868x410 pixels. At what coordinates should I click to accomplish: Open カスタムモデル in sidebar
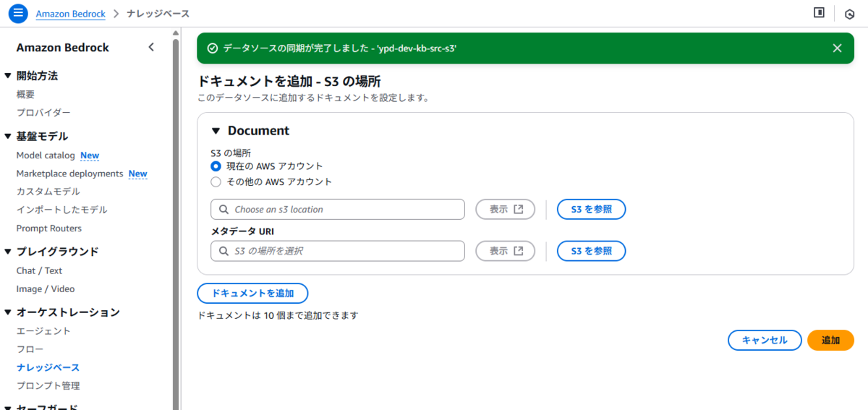pyautogui.click(x=48, y=192)
